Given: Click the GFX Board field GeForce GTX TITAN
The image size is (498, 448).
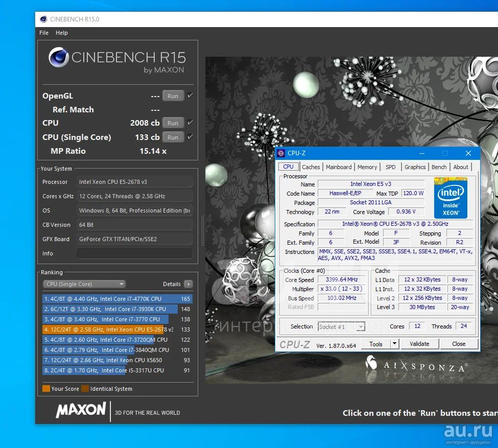Looking at the screenshot, I should click(x=134, y=239).
